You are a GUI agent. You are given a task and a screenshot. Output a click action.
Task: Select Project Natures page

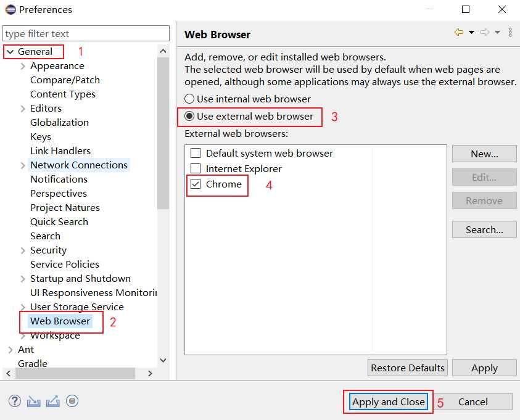65,207
